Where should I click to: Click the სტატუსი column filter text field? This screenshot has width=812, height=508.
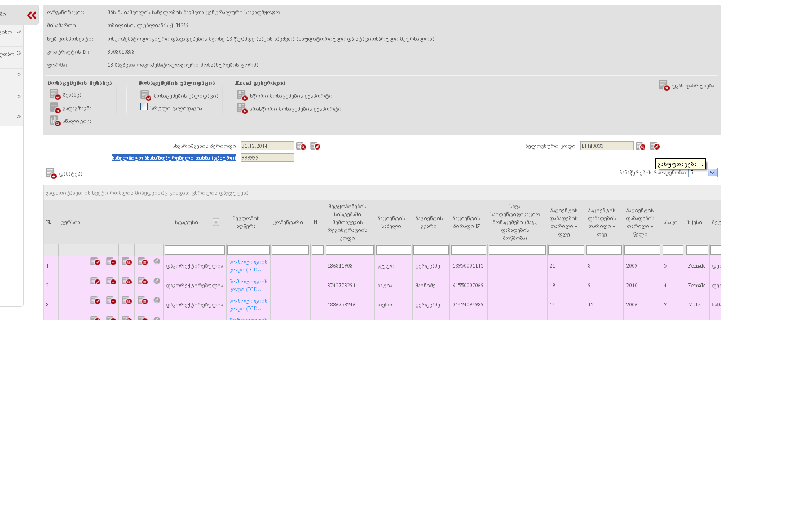pos(195,250)
